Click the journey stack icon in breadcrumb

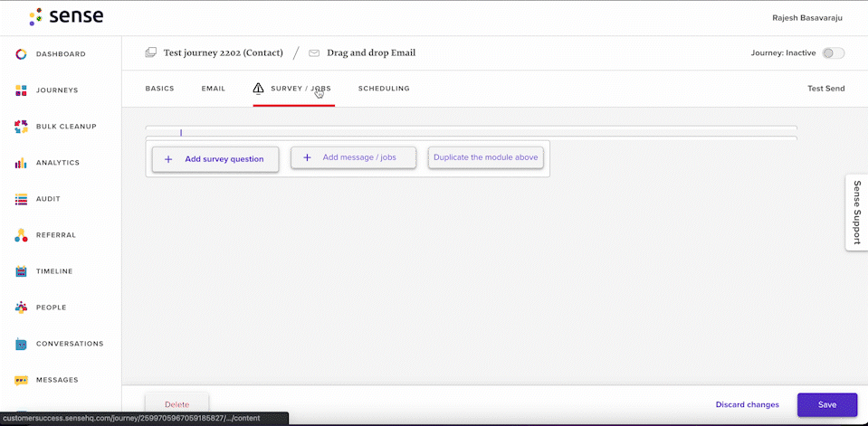click(x=150, y=53)
